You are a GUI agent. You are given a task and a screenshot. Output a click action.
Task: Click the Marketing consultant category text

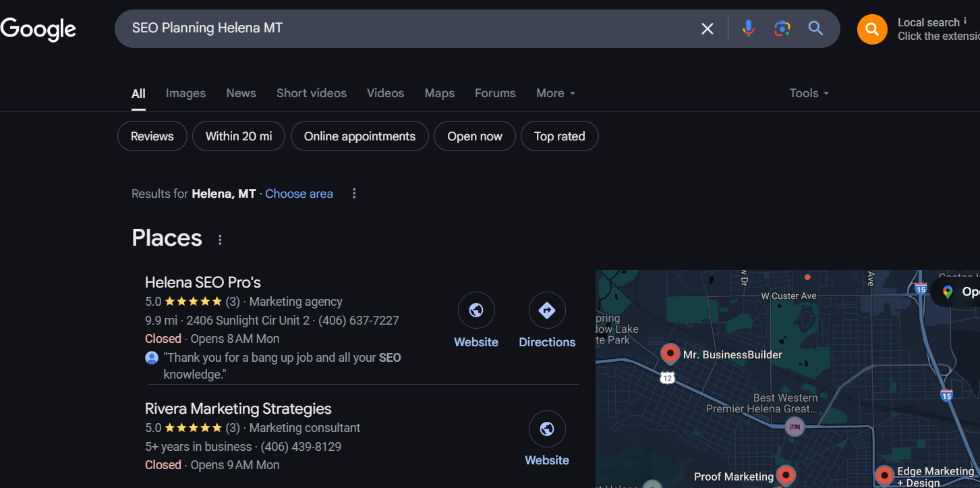pos(305,428)
